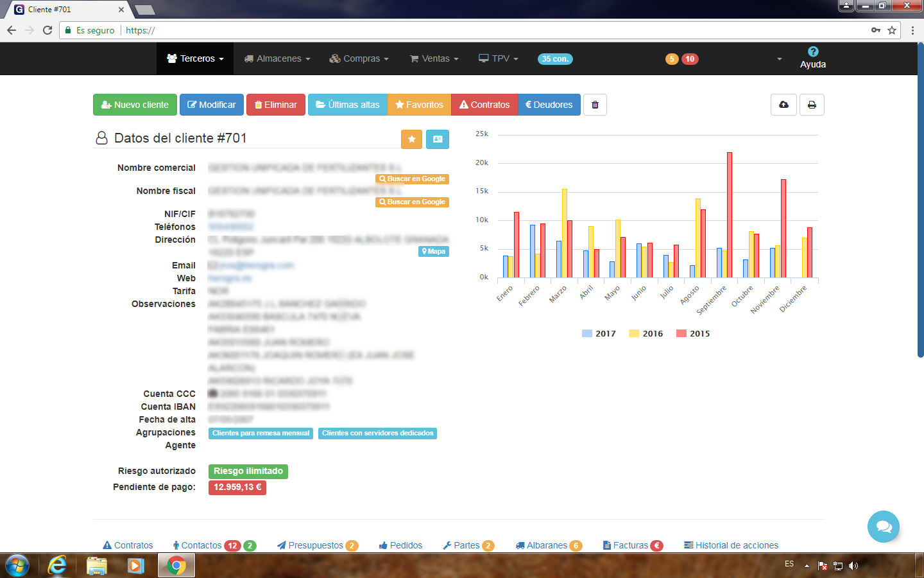Toggle the 2017 series in chart legend
This screenshot has height=578, width=924.
(599, 334)
